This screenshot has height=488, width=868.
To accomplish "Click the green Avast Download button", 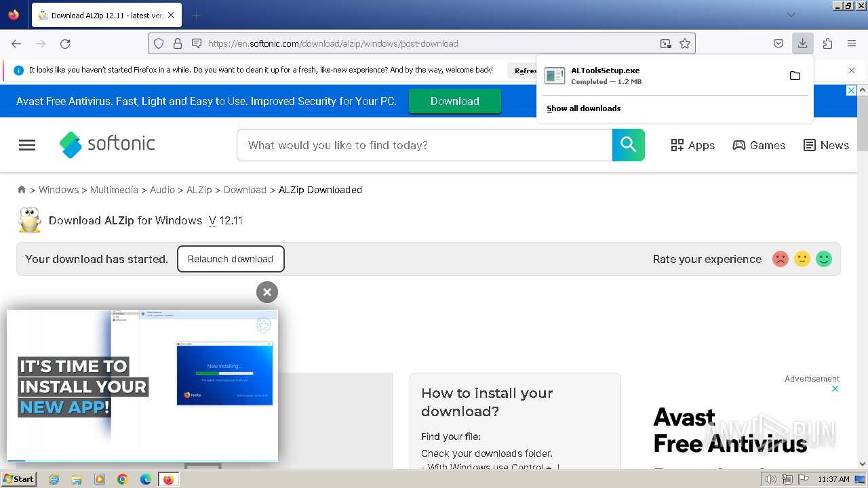I will tap(454, 101).
